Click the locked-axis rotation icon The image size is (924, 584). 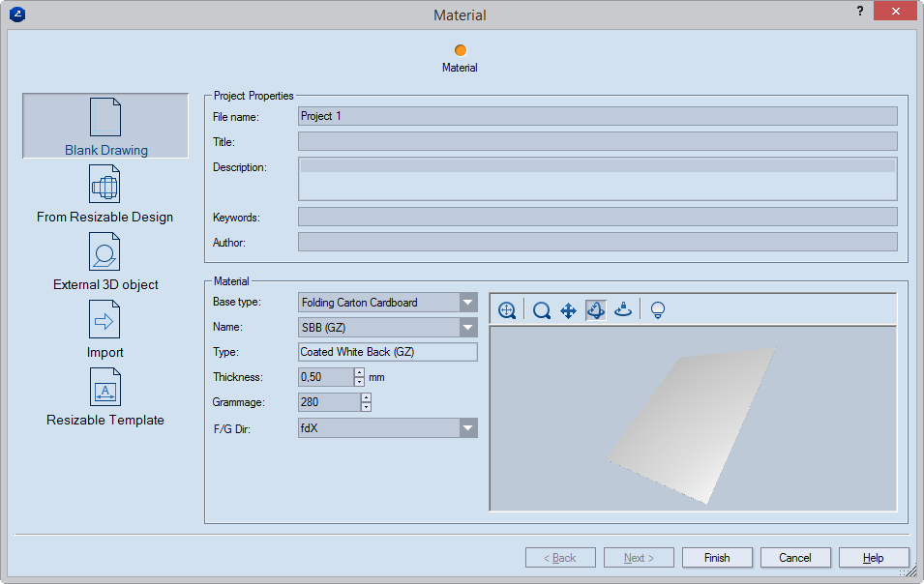[x=623, y=310]
